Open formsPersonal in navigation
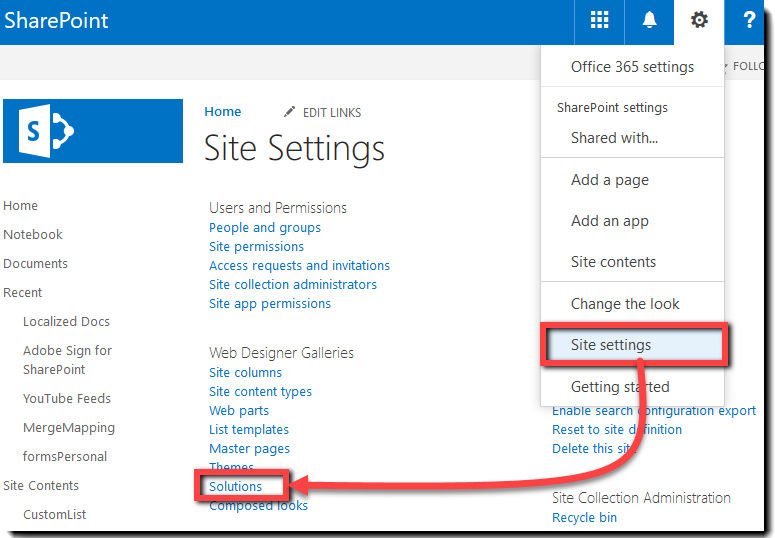 [65, 456]
